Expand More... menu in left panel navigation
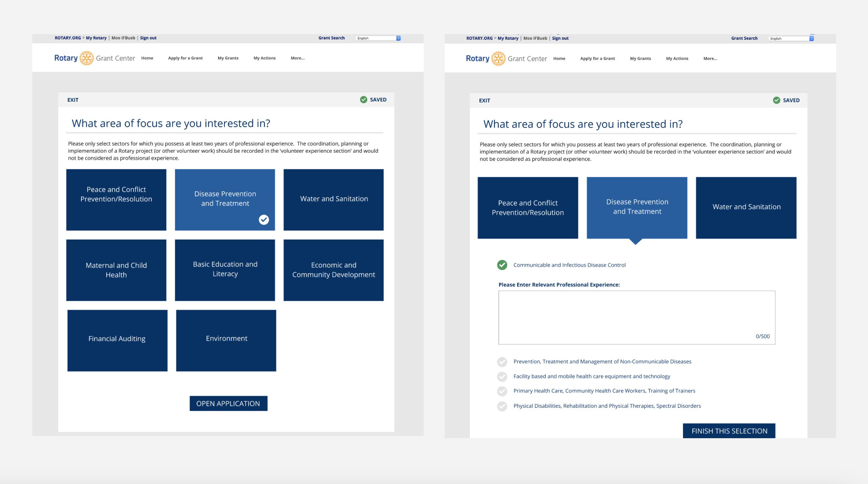The height and width of the screenshot is (484, 868). [x=298, y=58]
